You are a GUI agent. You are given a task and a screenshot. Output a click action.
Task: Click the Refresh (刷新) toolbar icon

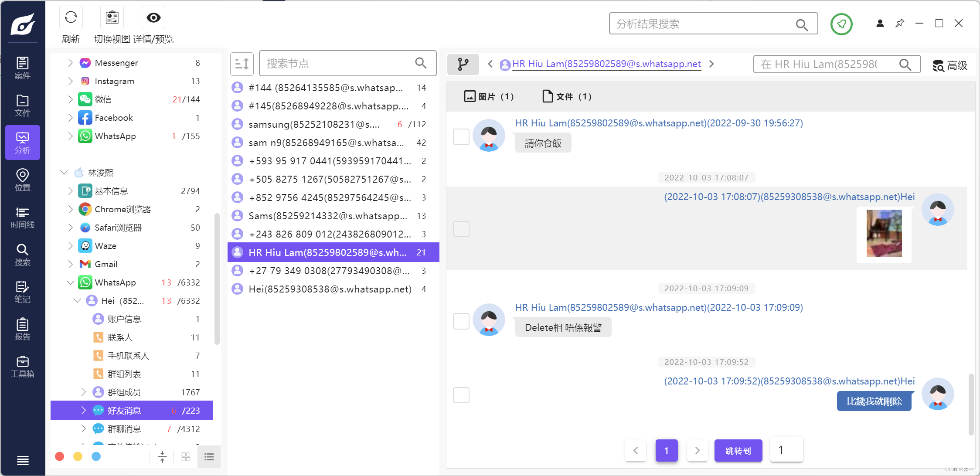click(71, 18)
